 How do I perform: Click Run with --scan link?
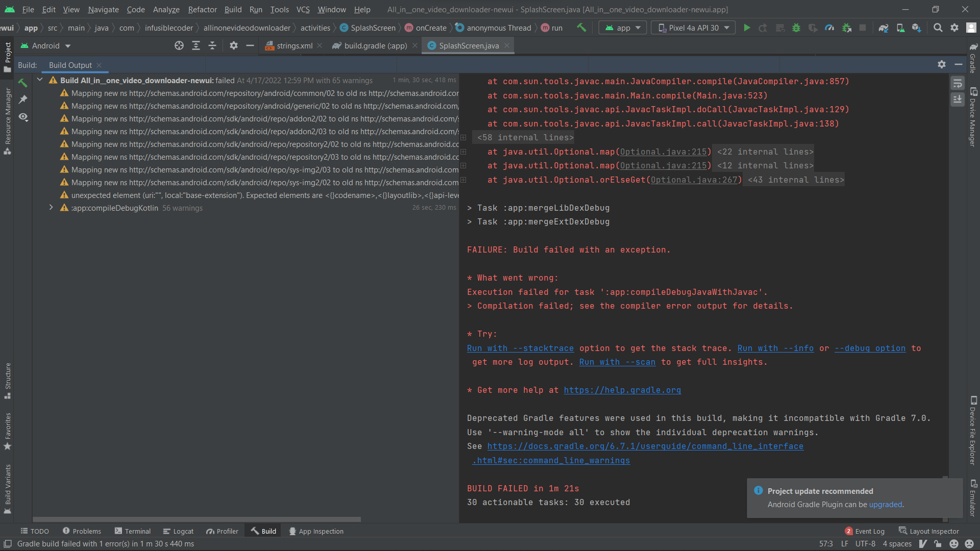coord(617,362)
